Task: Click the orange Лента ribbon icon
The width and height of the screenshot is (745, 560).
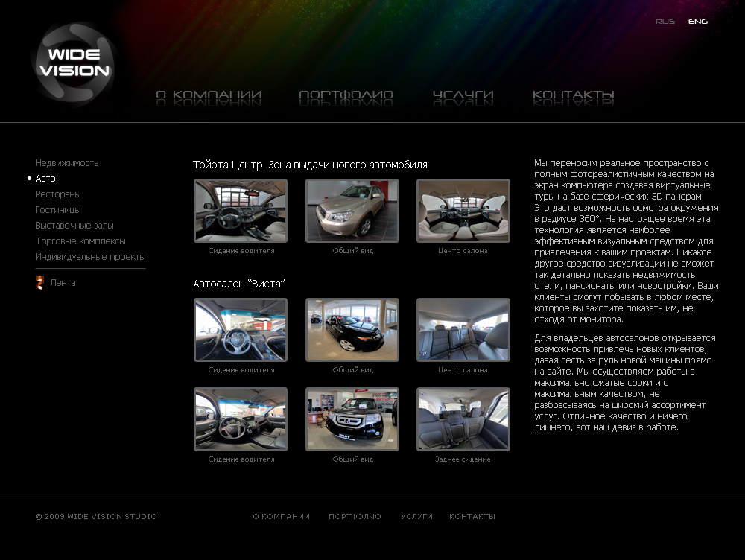Action: pyautogui.click(x=40, y=282)
